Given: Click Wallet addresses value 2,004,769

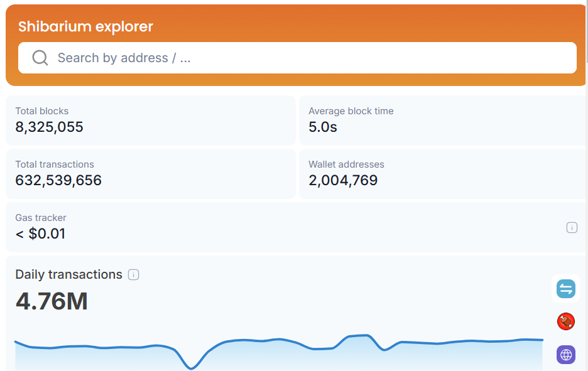Looking at the screenshot, I should coord(343,180).
